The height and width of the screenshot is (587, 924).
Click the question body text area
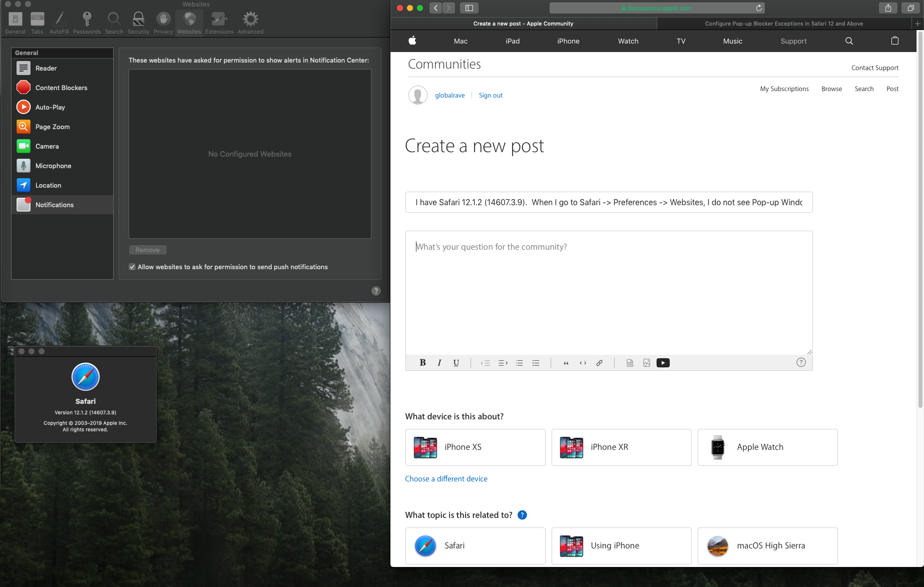point(609,293)
